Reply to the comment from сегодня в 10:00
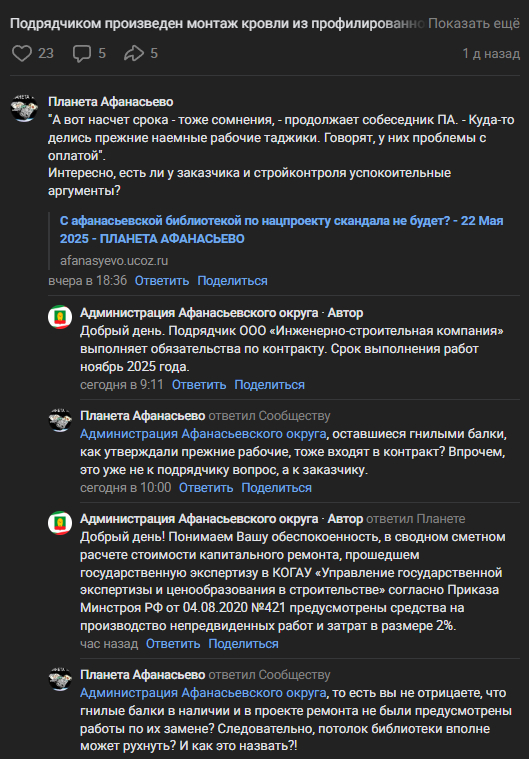529x759 pixels. point(206,488)
